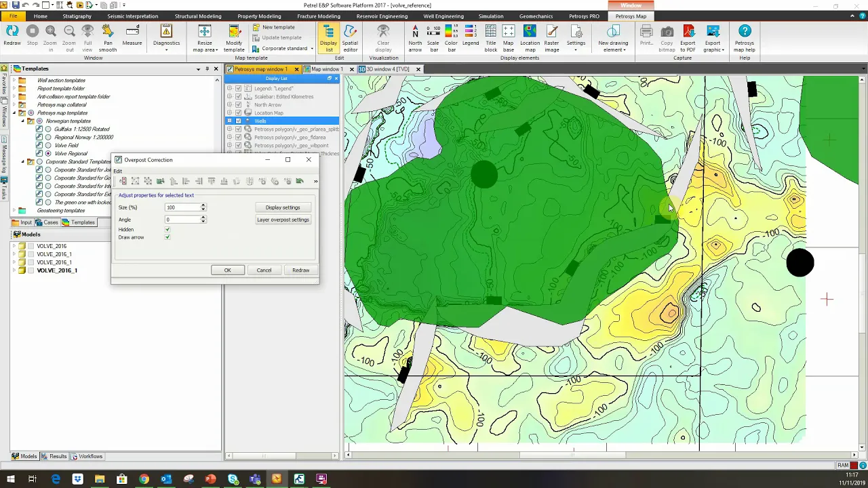The height and width of the screenshot is (488, 868).
Task: Click the New template icon
Action: 256,27
